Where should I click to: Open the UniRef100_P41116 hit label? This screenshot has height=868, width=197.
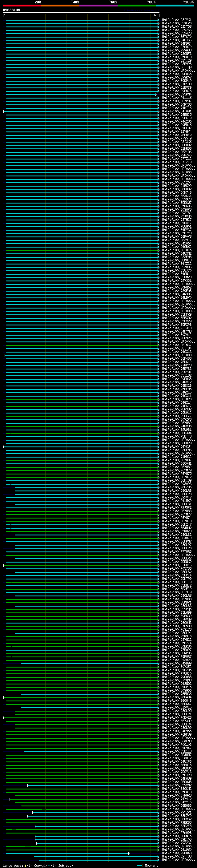pyautogui.click(x=176, y=98)
